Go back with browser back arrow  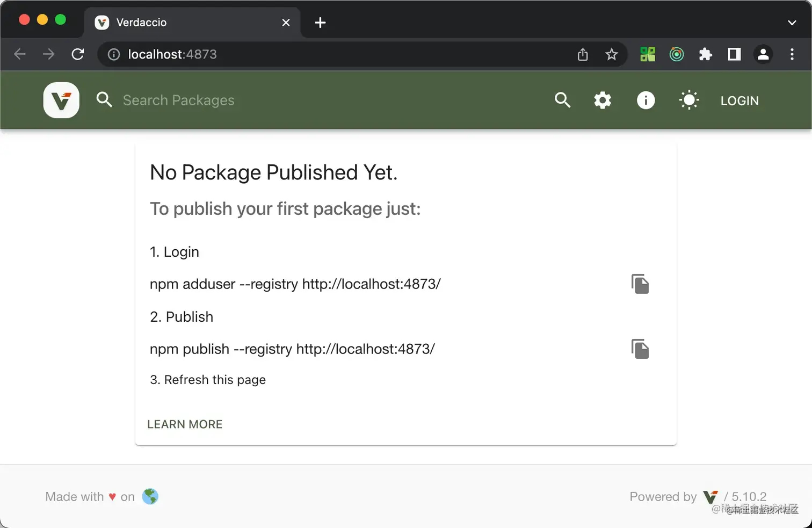click(x=20, y=54)
